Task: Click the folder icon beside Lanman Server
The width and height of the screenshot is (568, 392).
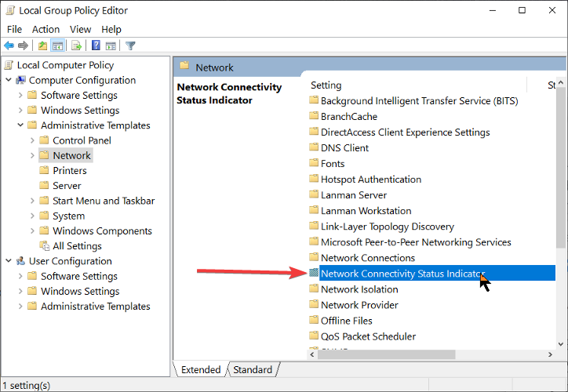Action: pyautogui.click(x=314, y=194)
